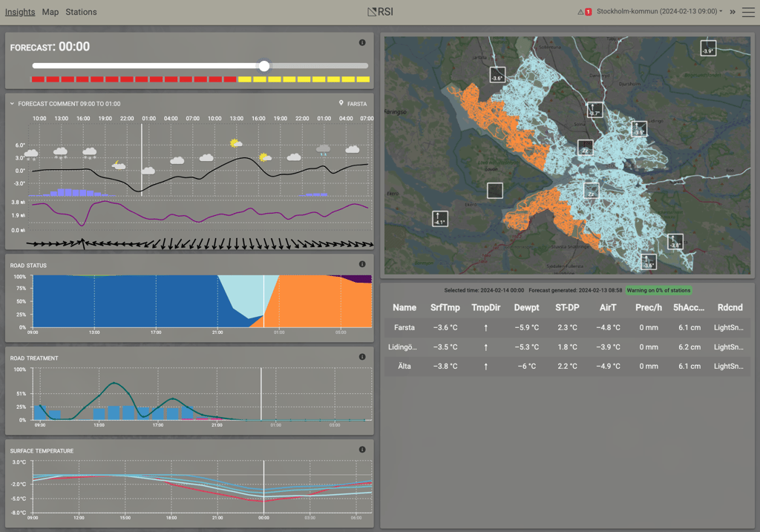Viewport: 760px width, 532px height.
Task: Sort the table by ST-DP column
Action: (x=567, y=308)
